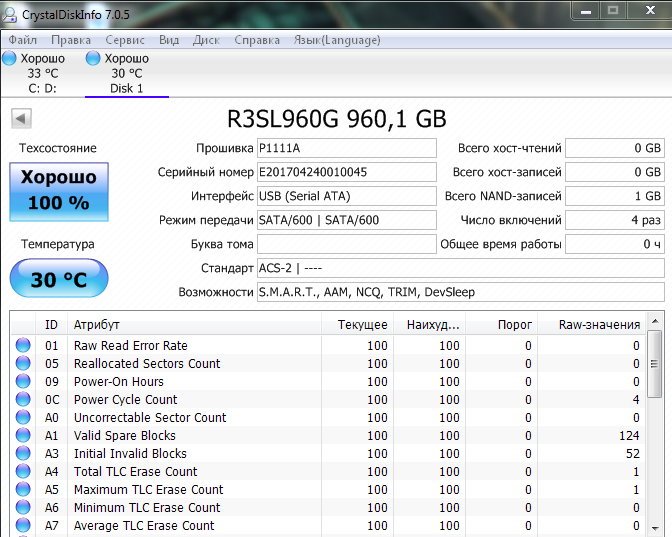Viewport: 672px width, 537px height.
Task: Click the previous disk arrow button
Action: pyautogui.click(x=21, y=118)
